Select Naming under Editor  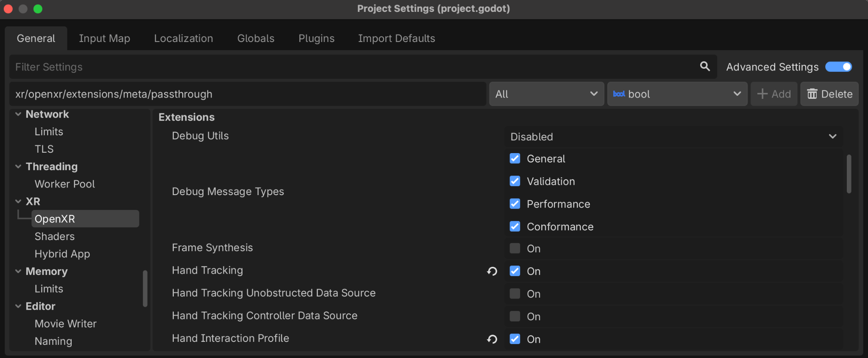pyautogui.click(x=53, y=341)
